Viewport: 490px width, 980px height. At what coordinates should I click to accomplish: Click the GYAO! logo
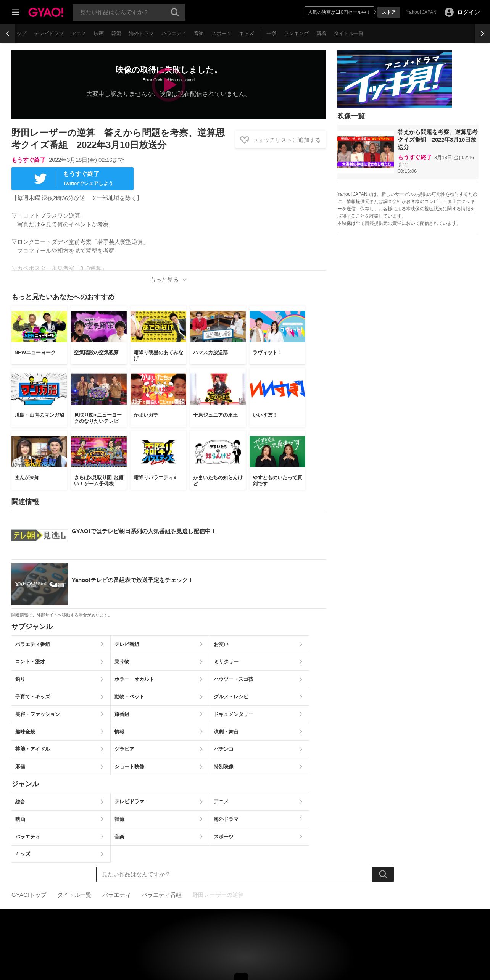coord(46,12)
